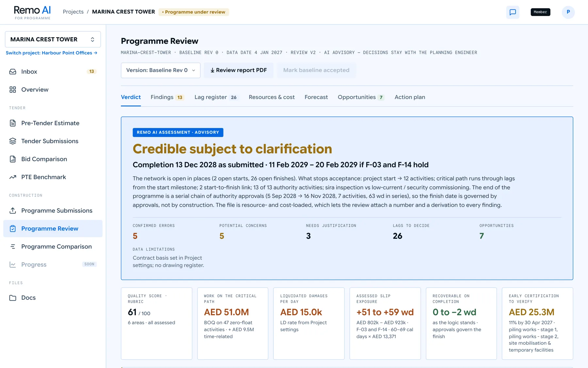Open the Quality Score rubric card

[156, 324]
